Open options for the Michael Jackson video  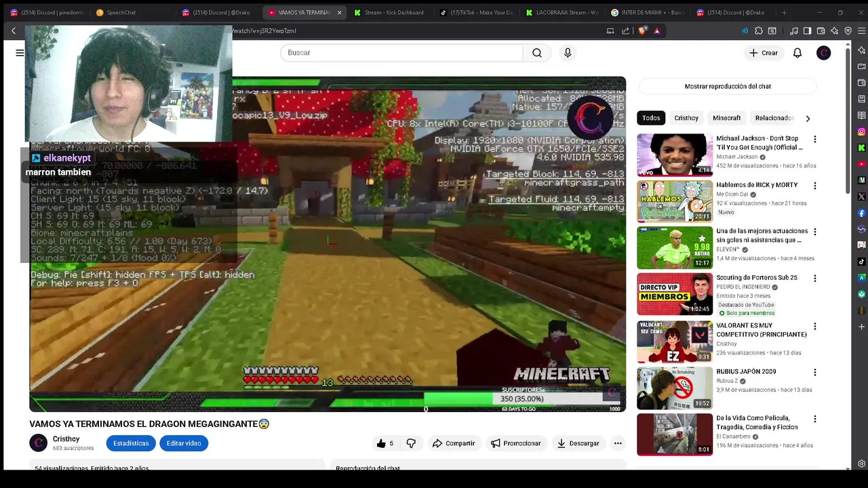click(x=815, y=139)
